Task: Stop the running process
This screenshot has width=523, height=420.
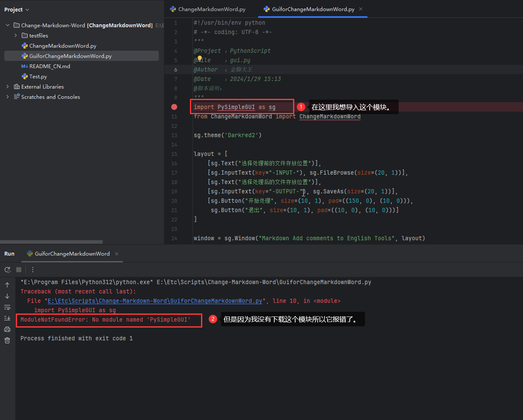Action: tap(19, 270)
